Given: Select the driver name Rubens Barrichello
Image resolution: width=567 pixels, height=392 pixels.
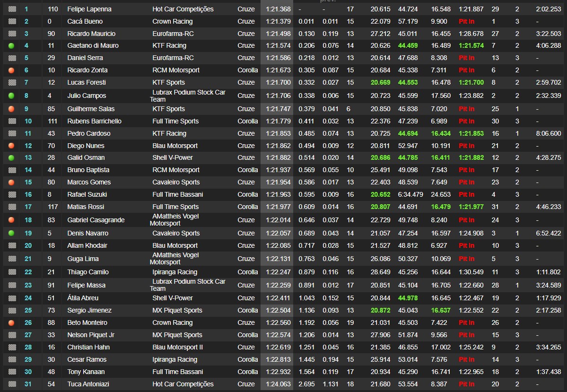Looking at the screenshot, I should (x=95, y=121).
